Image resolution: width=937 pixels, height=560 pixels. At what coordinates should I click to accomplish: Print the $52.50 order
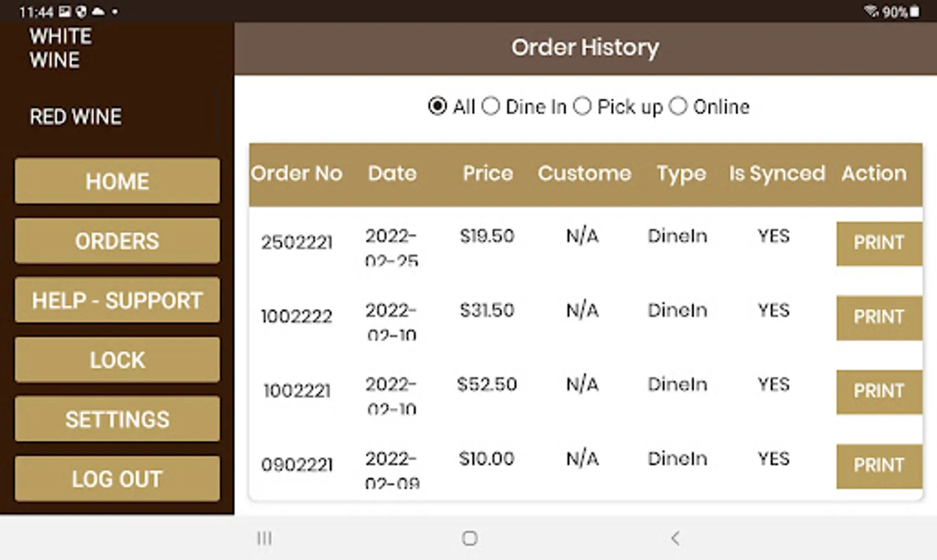(879, 391)
